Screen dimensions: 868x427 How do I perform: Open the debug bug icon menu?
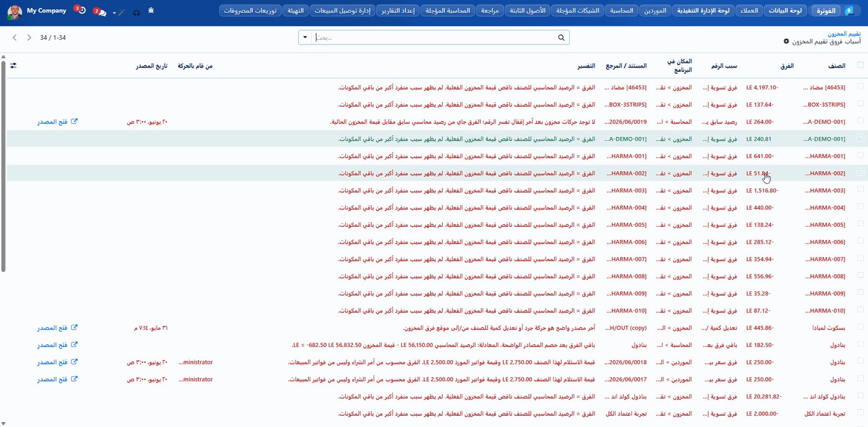tap(151, 12)
